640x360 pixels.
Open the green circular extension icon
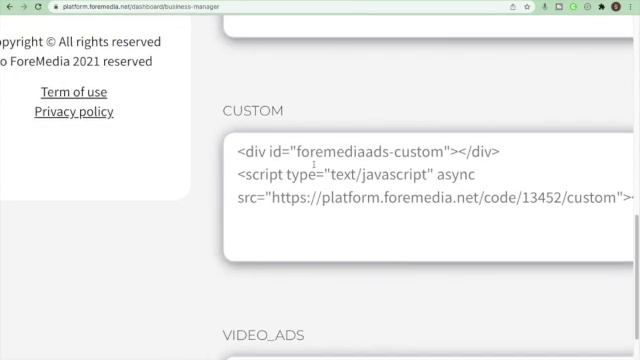pyautogui.click(x=573, y=7)
